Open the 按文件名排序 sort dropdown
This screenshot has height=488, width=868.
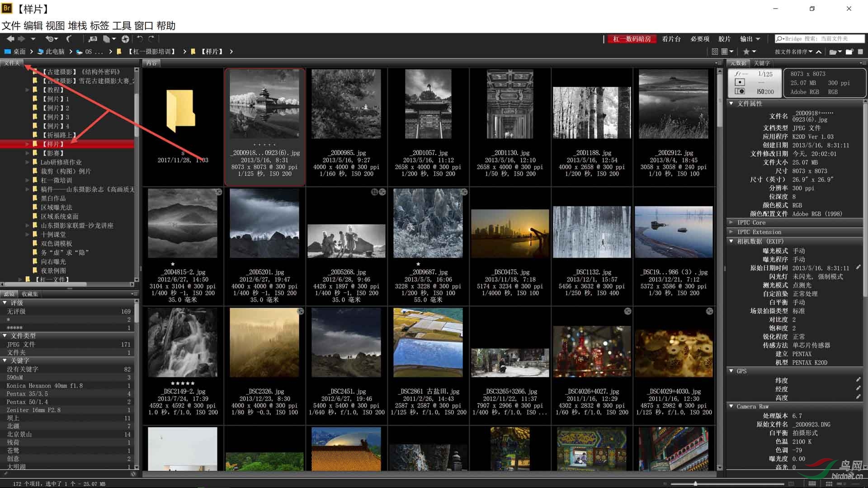pyautogui.click(x=793, y=52)
